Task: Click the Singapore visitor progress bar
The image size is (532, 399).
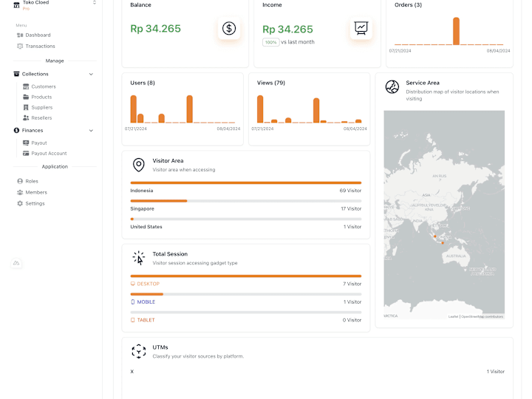Action: coord(245,201)
